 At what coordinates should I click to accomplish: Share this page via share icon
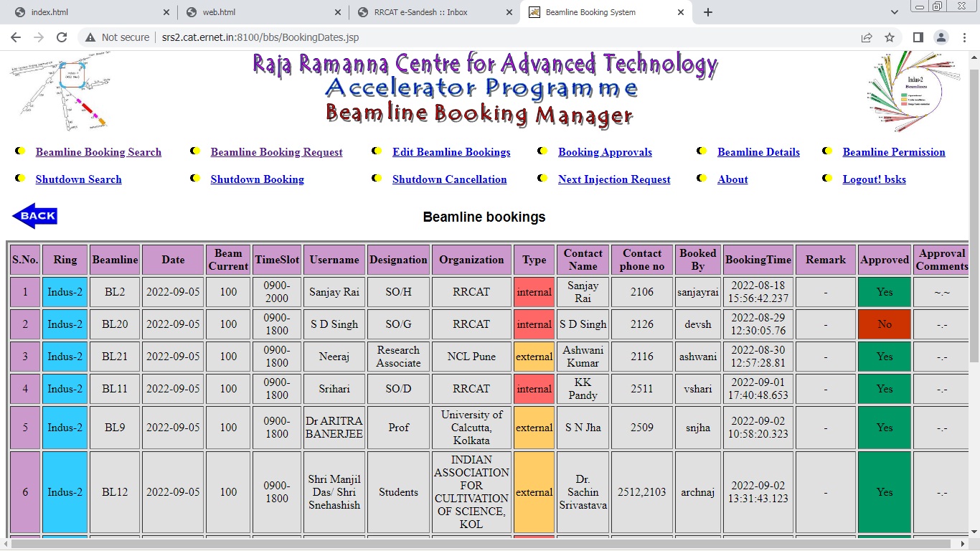(x=867, y=37)
